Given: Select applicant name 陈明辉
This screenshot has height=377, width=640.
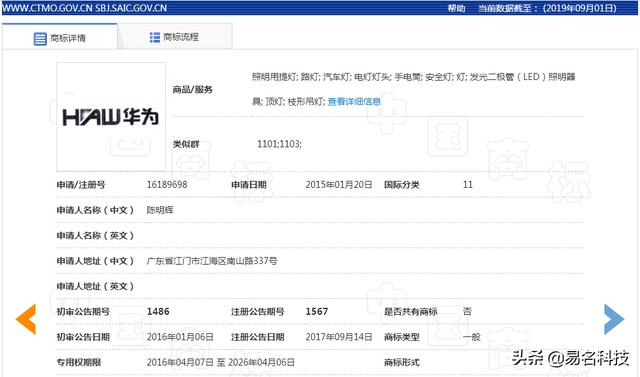Looking at the screenshot, I should [x=160, y=210].
